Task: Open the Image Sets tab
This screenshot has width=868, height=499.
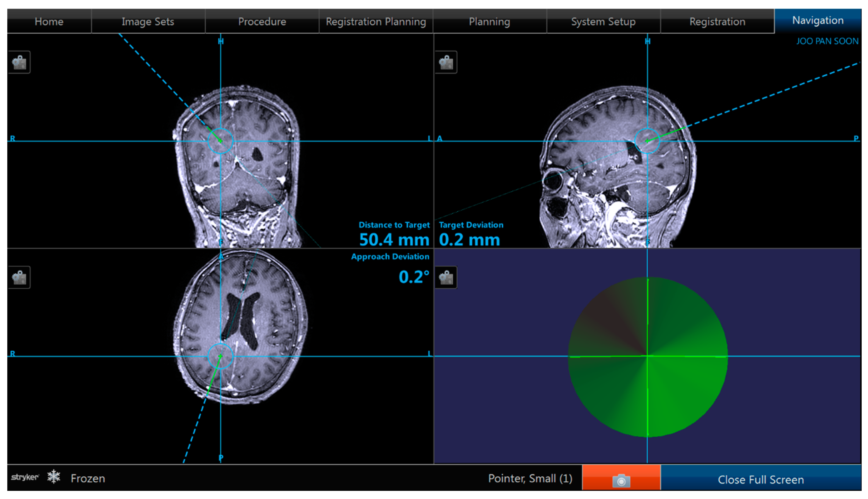Action: coord(148,22)
